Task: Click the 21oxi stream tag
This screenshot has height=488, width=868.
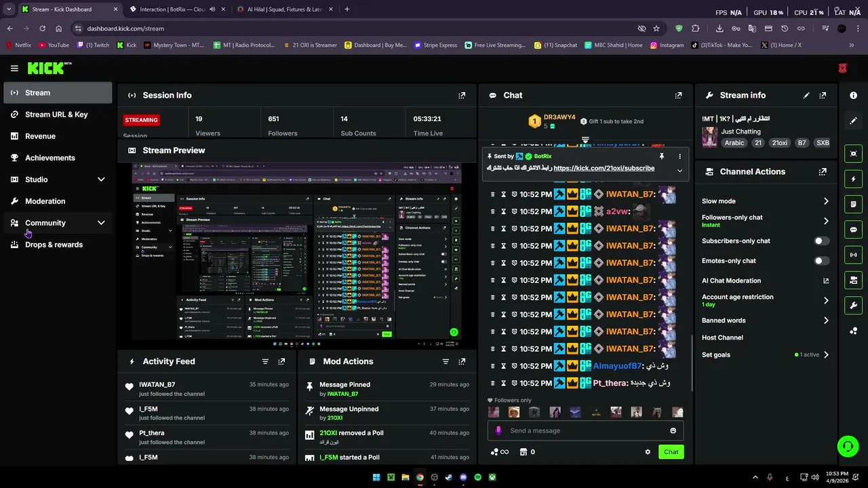Action: tap(779, 143)
